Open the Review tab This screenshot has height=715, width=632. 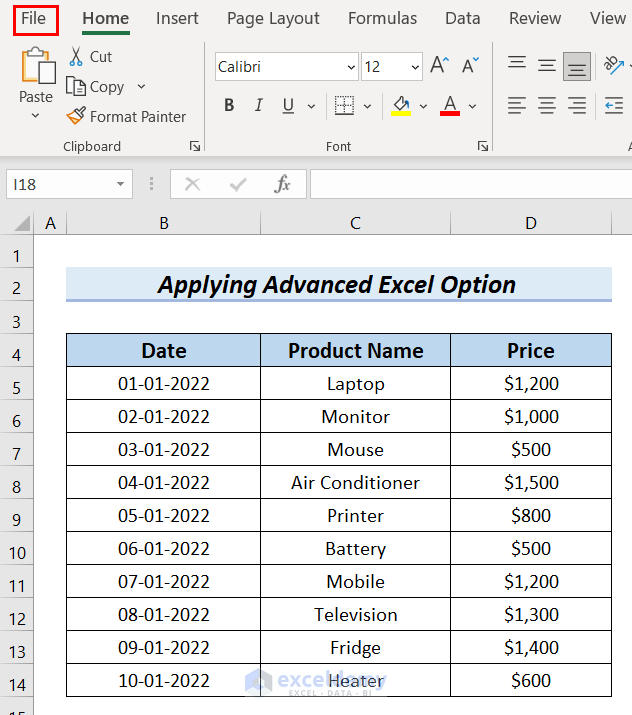point(534,19)
